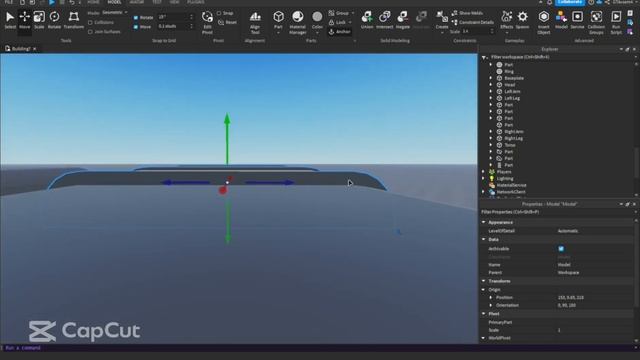Open the Edit Pivot tool

(207, 22)
